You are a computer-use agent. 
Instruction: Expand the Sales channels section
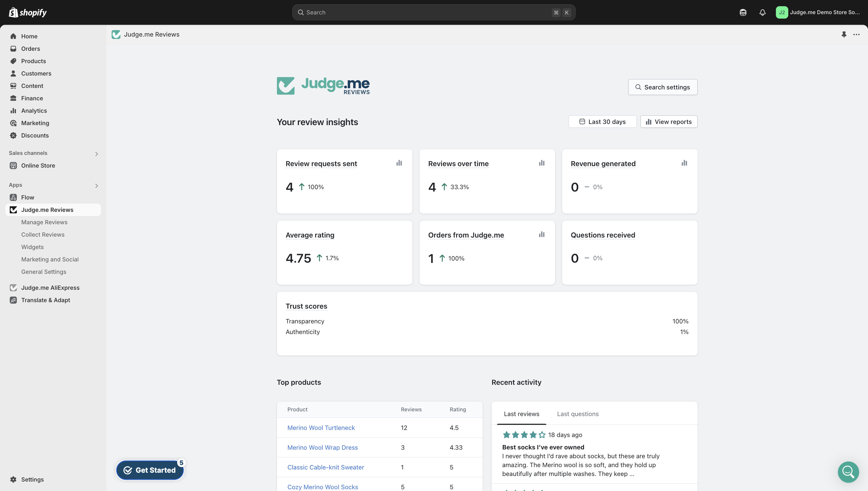tap(97, 154)
